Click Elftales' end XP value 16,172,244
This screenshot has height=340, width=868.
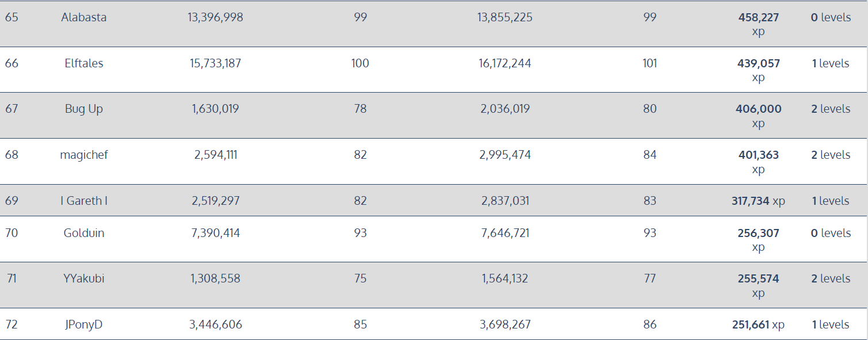[505, 63]
